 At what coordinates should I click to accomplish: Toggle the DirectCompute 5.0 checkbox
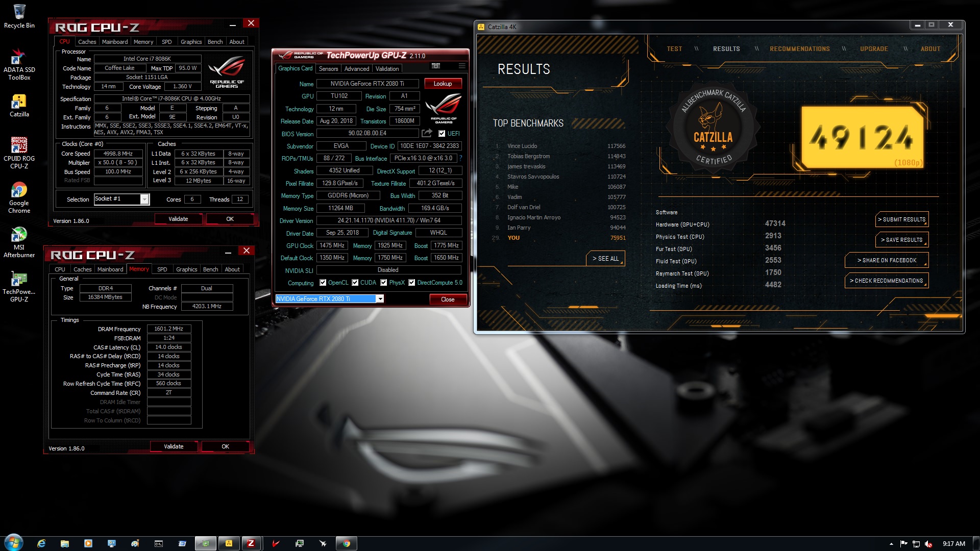click(411, 283)
